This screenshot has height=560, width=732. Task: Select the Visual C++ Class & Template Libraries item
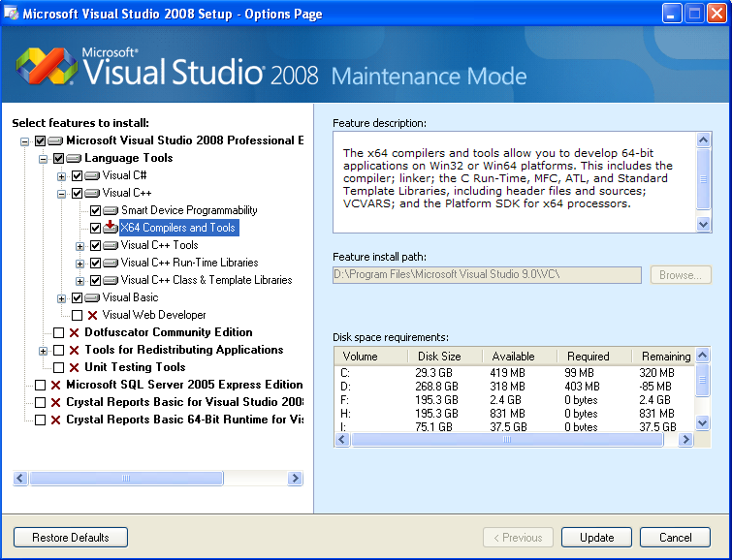point(206,280)
